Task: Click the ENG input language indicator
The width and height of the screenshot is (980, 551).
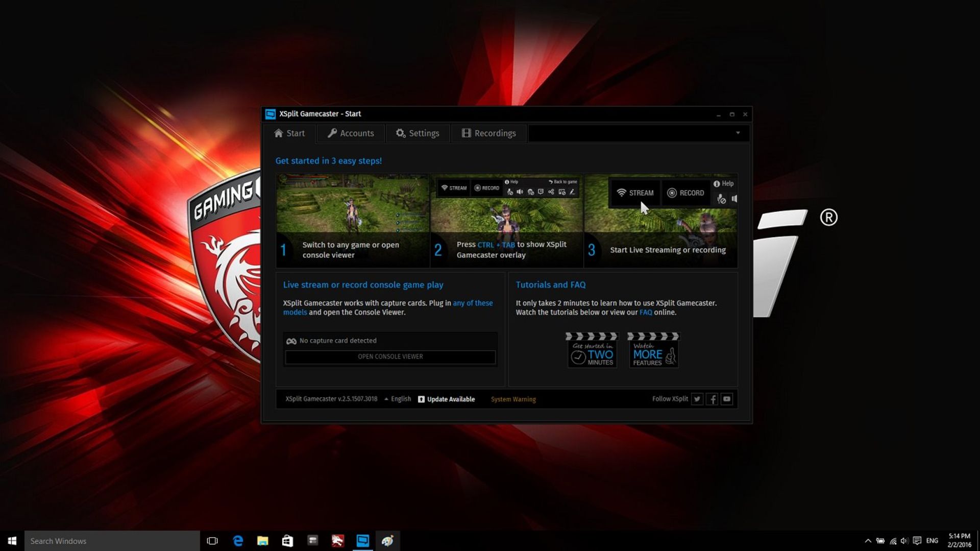Action: click(x=933, y=541)
